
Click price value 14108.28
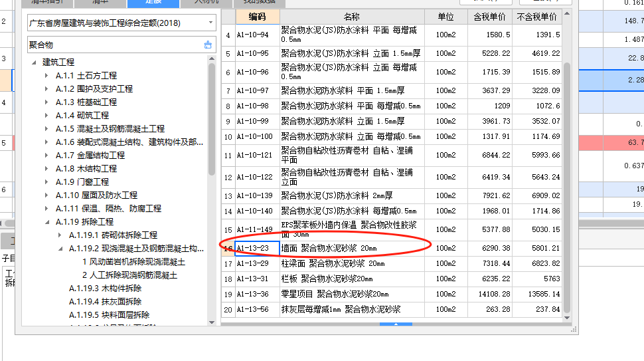pos(494,295)
